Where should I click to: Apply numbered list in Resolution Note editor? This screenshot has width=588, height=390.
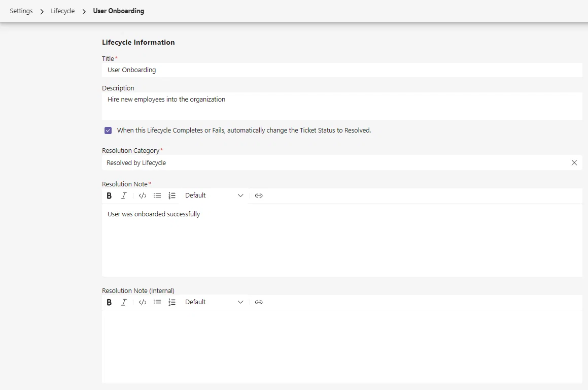tap(172, 196)
